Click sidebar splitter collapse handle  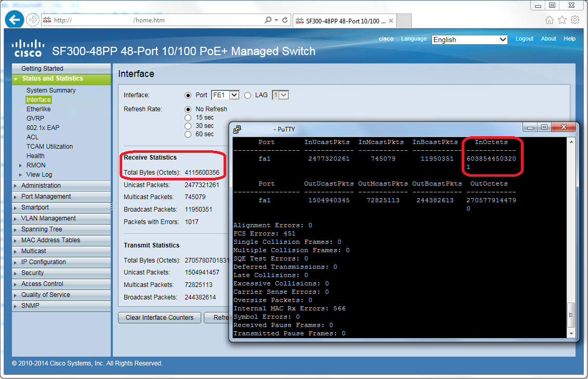point(112,207)
